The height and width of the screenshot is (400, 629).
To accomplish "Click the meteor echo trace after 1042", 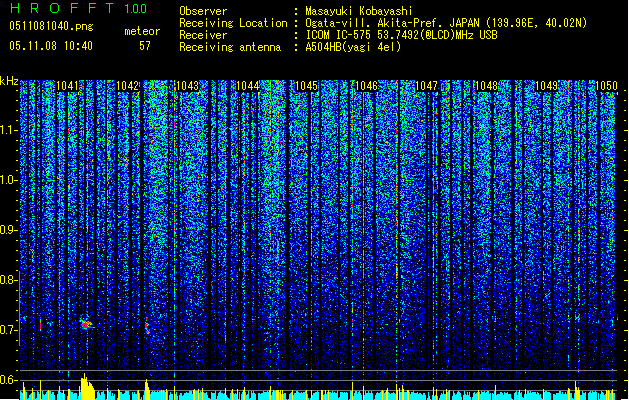I will (x=147, y=325).
